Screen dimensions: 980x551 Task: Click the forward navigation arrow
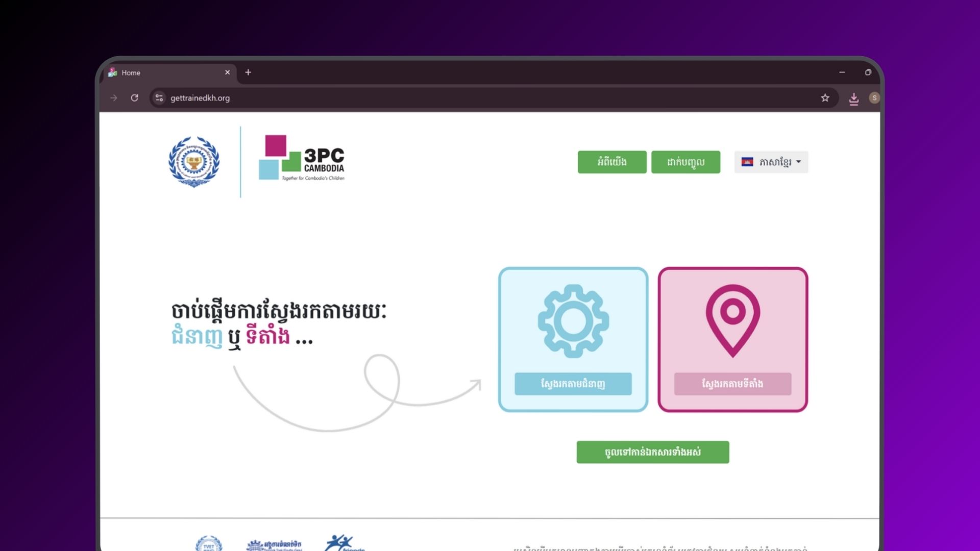point(113,98)
